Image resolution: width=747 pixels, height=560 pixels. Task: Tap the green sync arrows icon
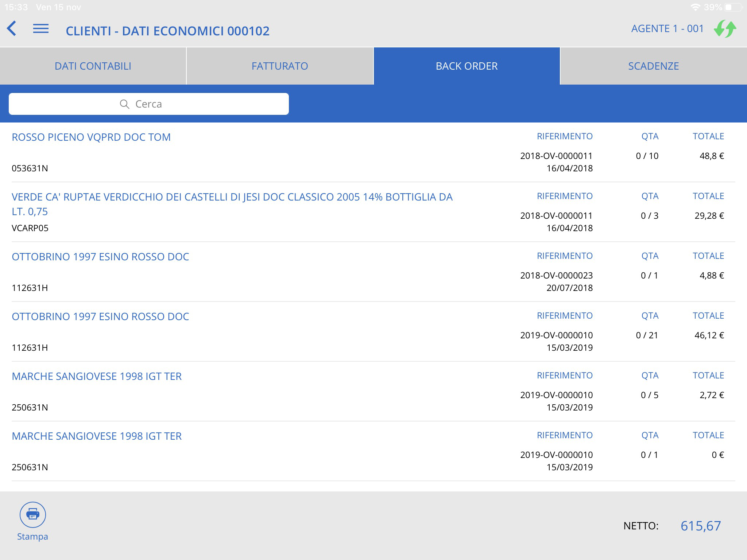click(725, 29)
